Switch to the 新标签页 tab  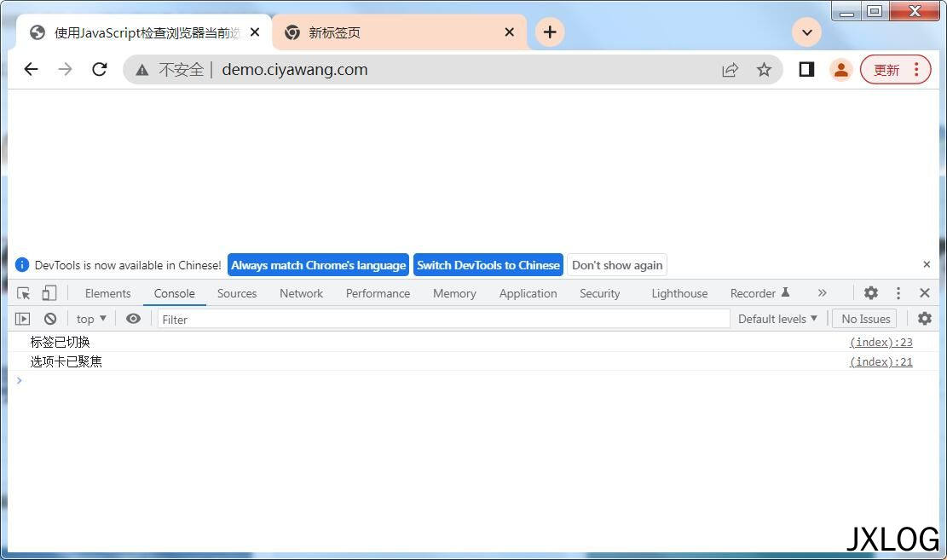399,32
